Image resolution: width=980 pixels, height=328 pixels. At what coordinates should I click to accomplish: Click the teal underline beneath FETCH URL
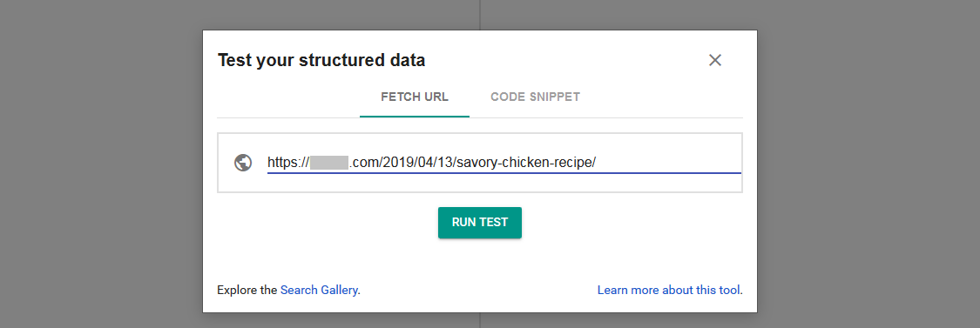pos(415,117)
